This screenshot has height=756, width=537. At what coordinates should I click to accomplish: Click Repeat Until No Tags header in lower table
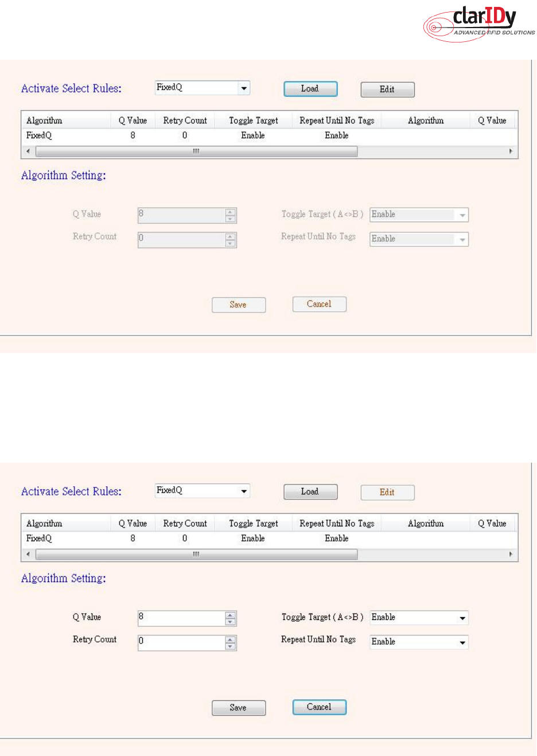[337, 524]
